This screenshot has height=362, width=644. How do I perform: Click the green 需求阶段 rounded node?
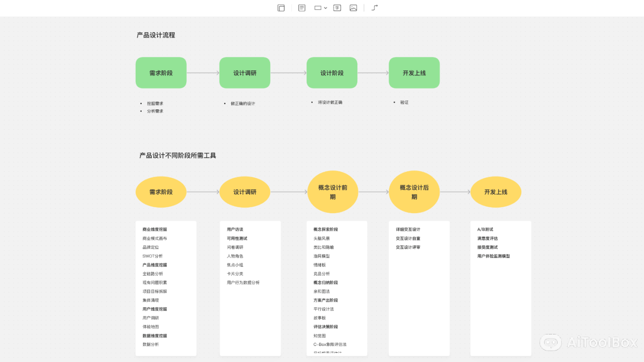(x=161, y=73)
